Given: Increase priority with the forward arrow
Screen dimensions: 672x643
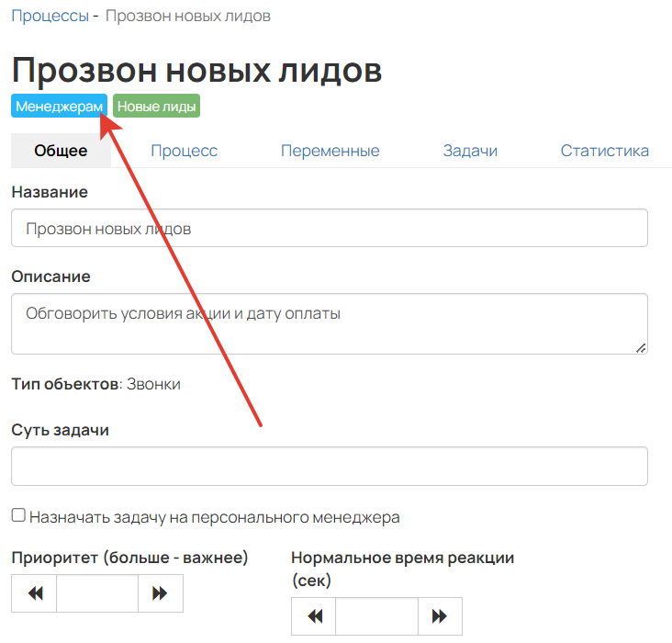Looking at the screenshot, I should pos(161,593).
